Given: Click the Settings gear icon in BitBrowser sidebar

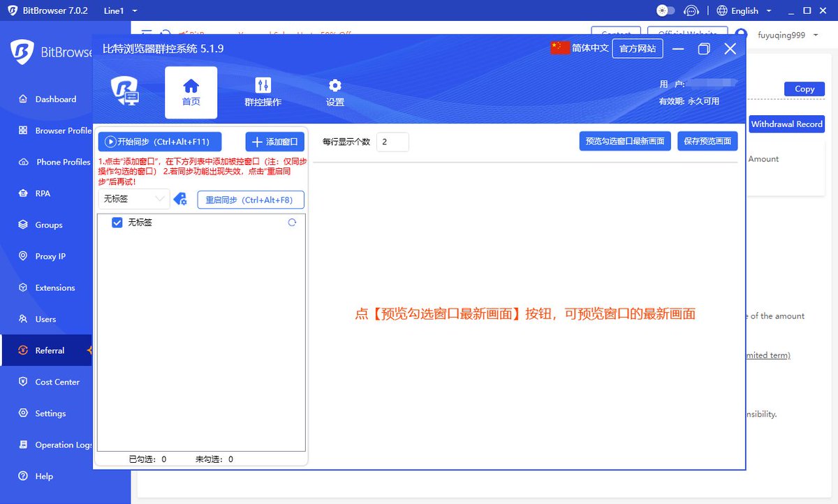Looking at the screenshot, I should pyautogui.click(x=23, y=413).
